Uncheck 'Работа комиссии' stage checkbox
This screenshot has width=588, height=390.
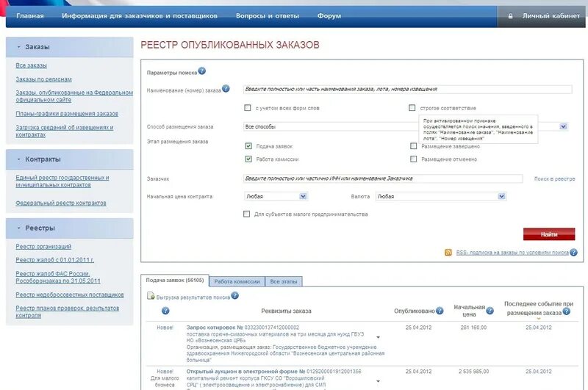(x=248, y=159)
